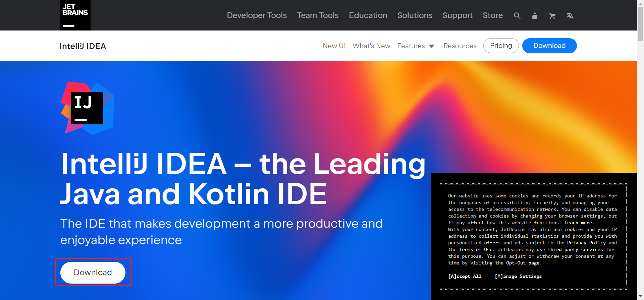Open the third-party services link
This screenshot has width=644, height=300.
click(x=575, y=249)
